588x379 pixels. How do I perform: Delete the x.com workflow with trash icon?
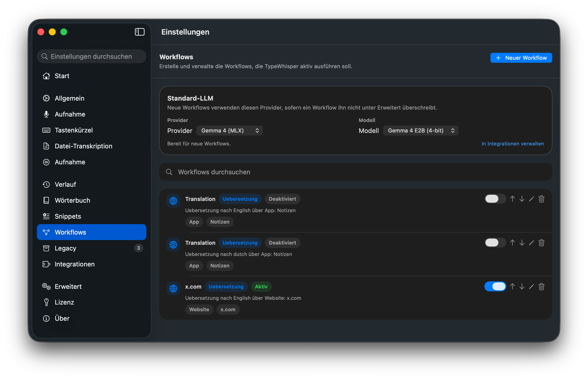tap(541, 287)
